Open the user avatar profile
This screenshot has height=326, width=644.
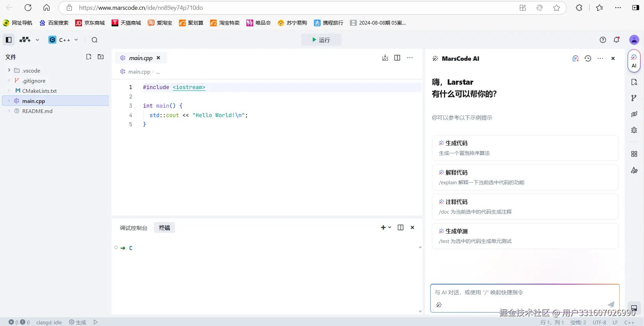(634, 40)
